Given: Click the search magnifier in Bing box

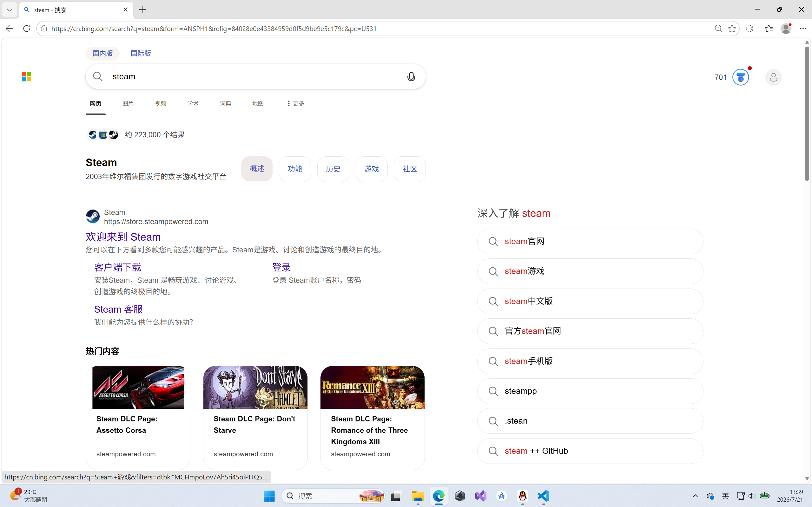Looking at the screenshot, I should point(98,76).
